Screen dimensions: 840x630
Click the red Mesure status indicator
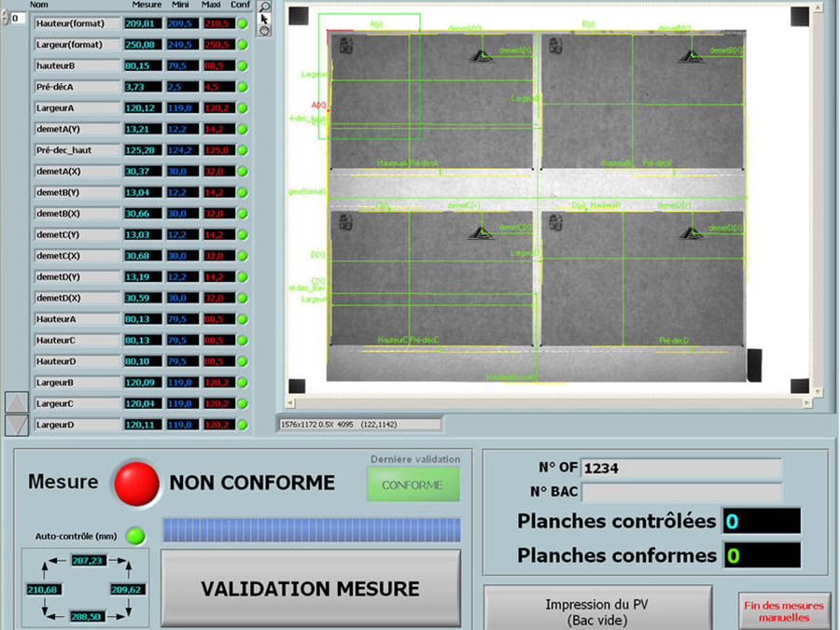pos(134,483)
